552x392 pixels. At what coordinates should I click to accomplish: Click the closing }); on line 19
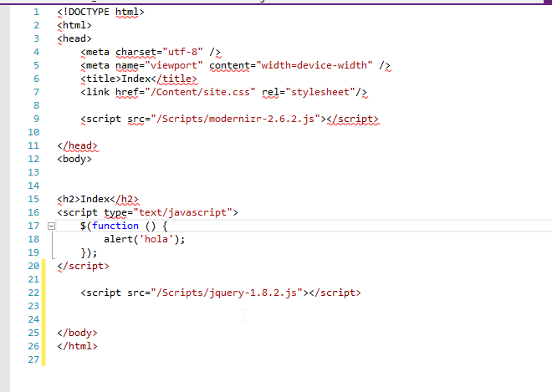[89, 252]
